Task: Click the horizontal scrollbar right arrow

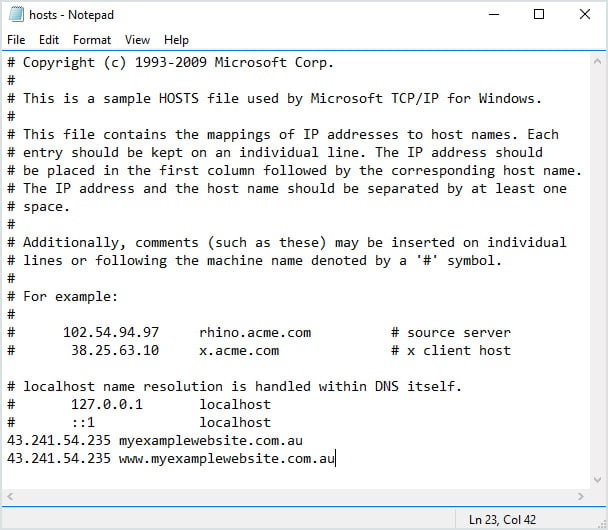Action: [x=579, y=498]
